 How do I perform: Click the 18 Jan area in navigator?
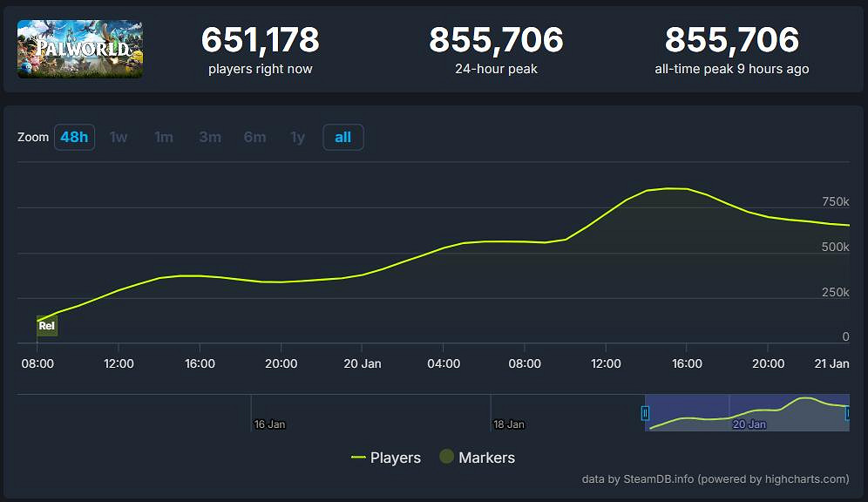[509, 424]
